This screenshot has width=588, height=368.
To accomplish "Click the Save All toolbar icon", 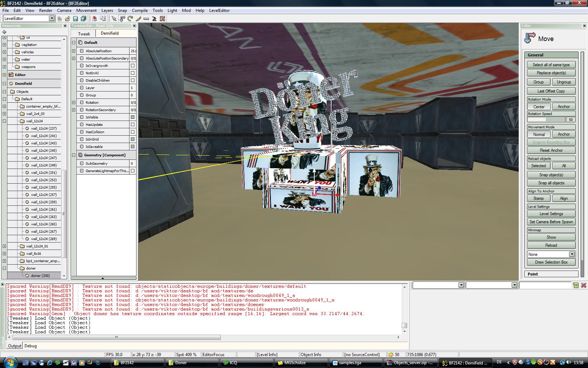I will pos(83,19).
